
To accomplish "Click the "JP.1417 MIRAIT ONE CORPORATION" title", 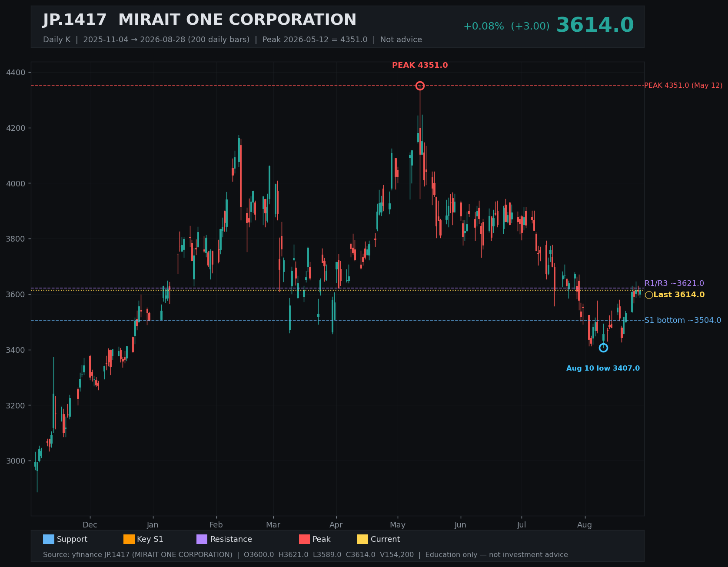I will tap(199, 20).
